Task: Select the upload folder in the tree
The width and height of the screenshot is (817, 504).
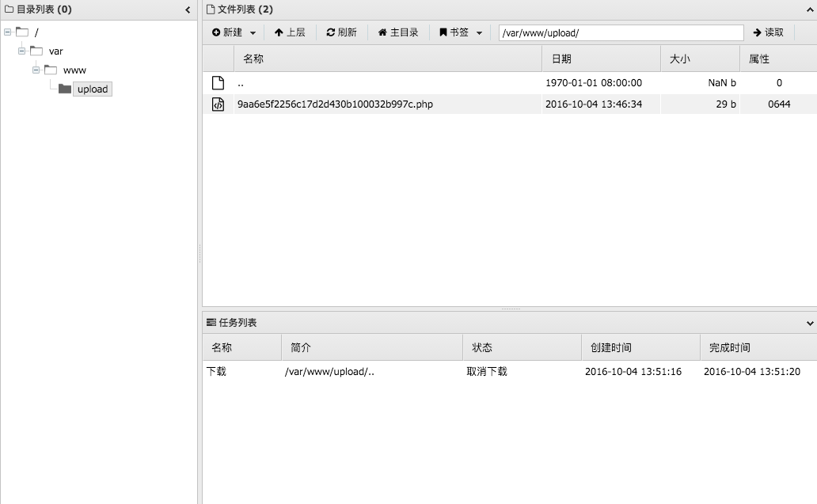Action: 92,89
